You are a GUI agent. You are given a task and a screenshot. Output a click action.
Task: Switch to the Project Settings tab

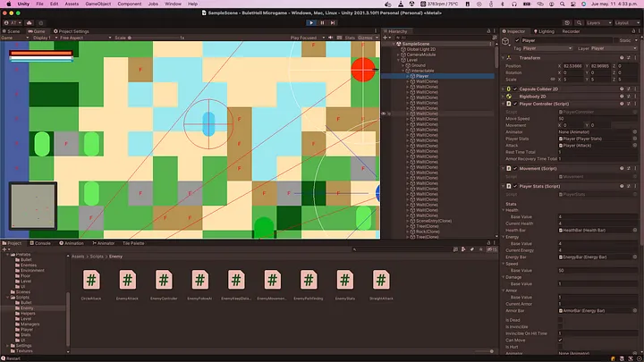(x=71, y=31)
